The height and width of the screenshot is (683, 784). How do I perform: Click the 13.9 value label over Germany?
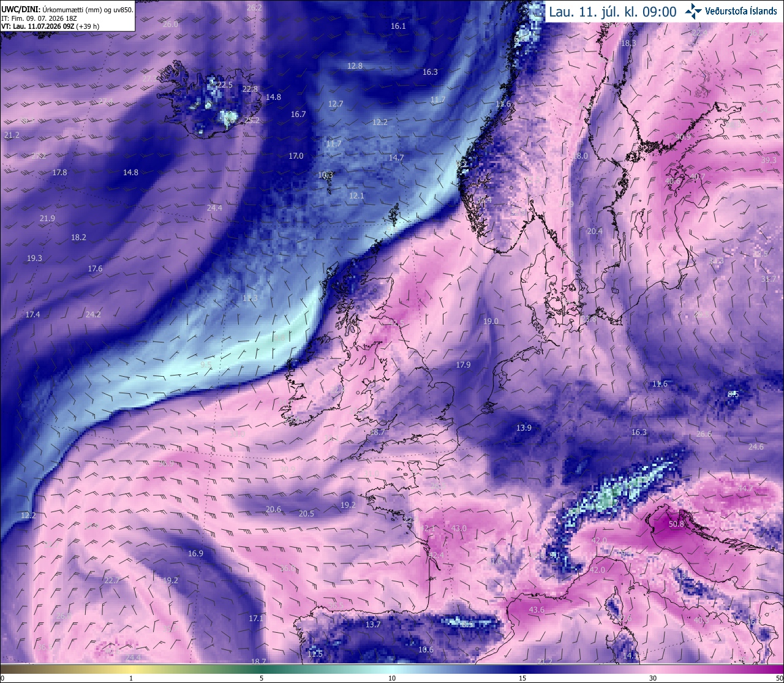pyautogui.click(x=524, y=428)
